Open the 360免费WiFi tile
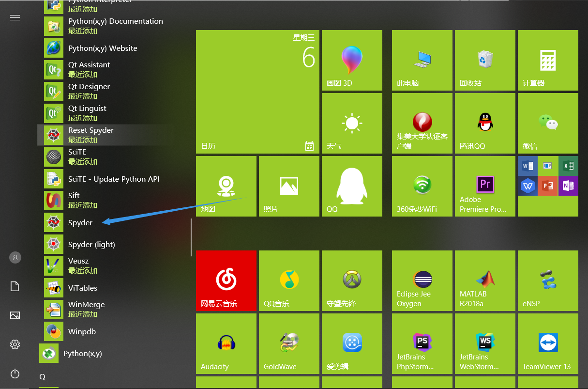This screenshot has width=588, height=389. pos(422,186)
